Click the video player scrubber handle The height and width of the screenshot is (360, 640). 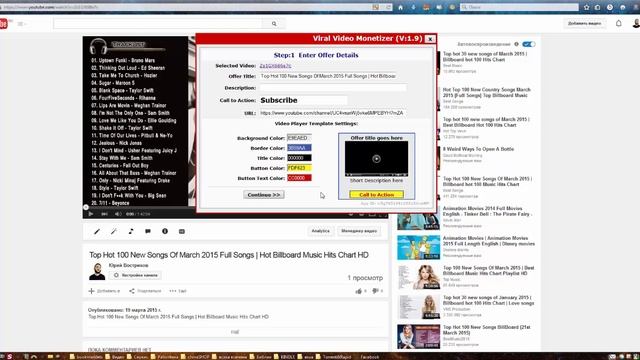[x=86, y=207]
